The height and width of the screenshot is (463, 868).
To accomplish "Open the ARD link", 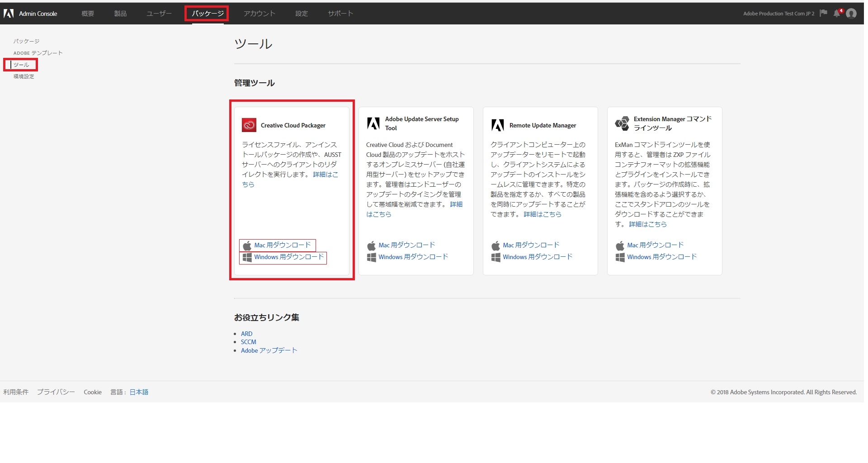I will [x=246, y=333].
